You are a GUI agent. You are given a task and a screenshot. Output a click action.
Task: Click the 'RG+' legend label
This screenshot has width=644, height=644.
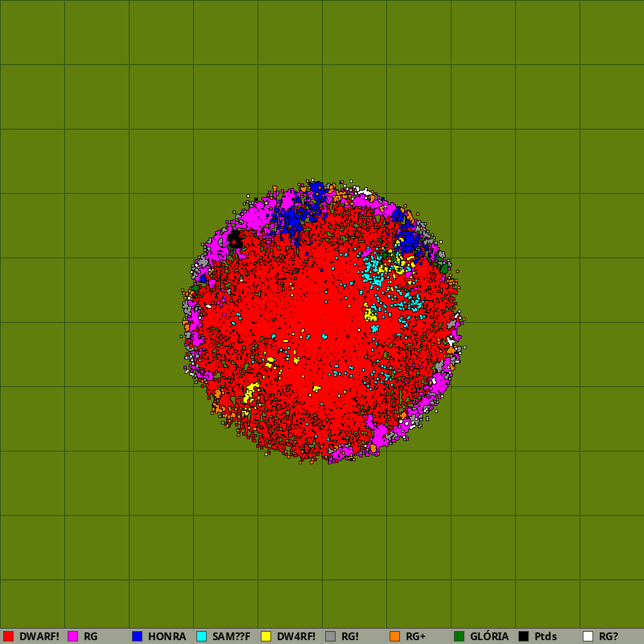pyautogui.click(x=415, y=636)
